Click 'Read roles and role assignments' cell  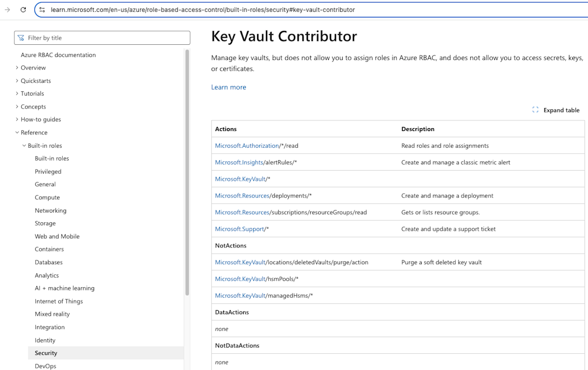(445, 146)
